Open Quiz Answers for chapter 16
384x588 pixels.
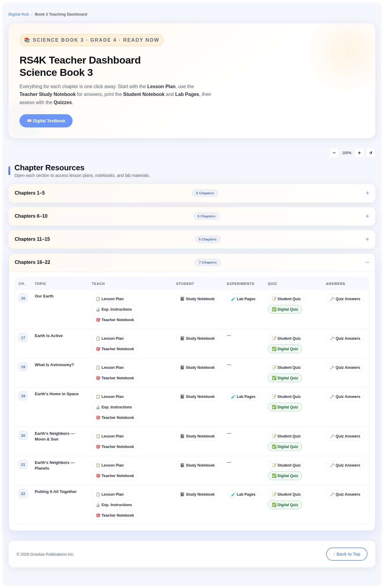point(345,299)
